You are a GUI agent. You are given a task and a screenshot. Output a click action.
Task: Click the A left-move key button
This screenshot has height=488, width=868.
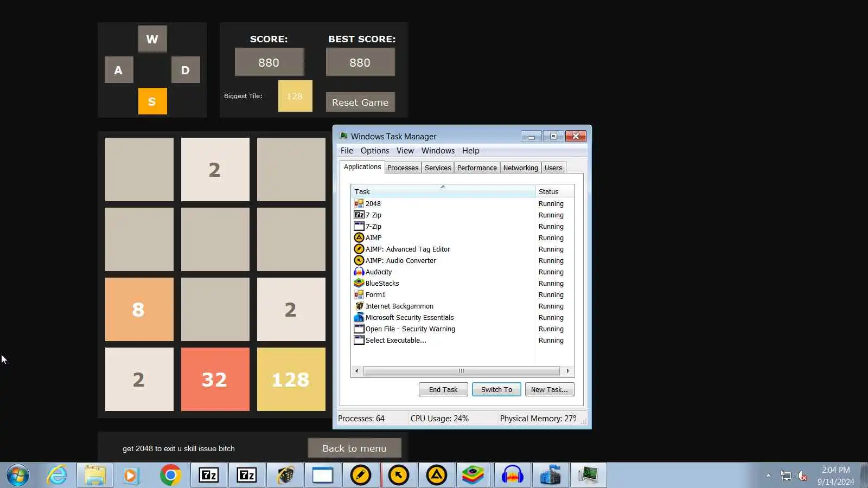coord(119,70)
